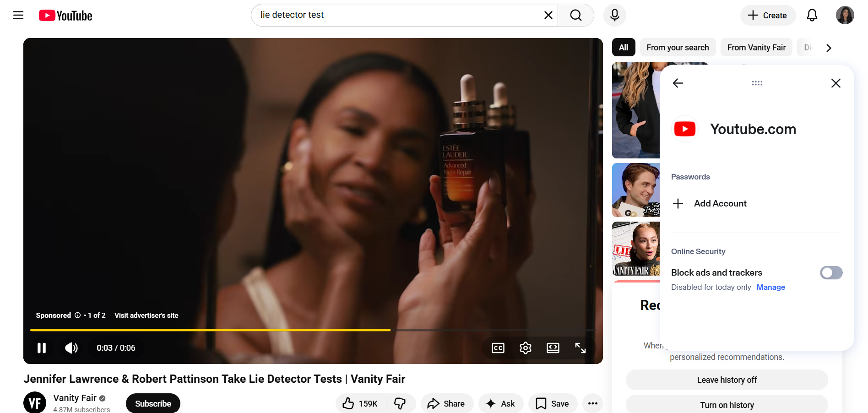Pause the video ad

(42, 348)
